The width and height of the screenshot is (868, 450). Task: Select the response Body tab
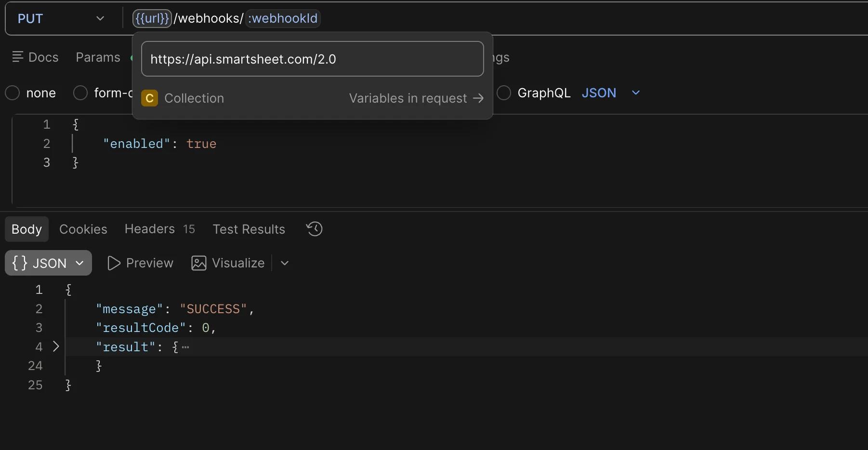pyautogui.click(x=26, y=229)
